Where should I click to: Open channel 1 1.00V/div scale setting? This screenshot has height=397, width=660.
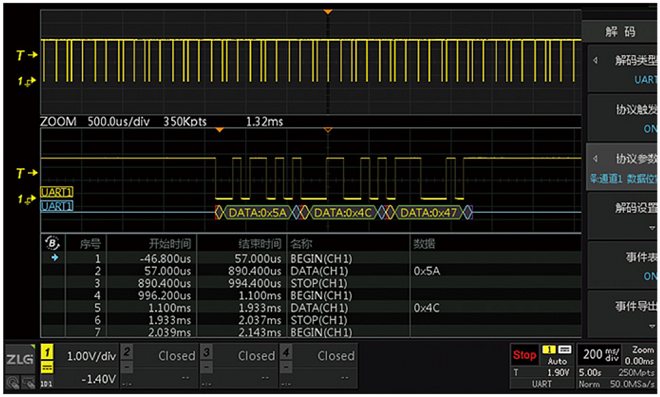[x=91, y=357]
